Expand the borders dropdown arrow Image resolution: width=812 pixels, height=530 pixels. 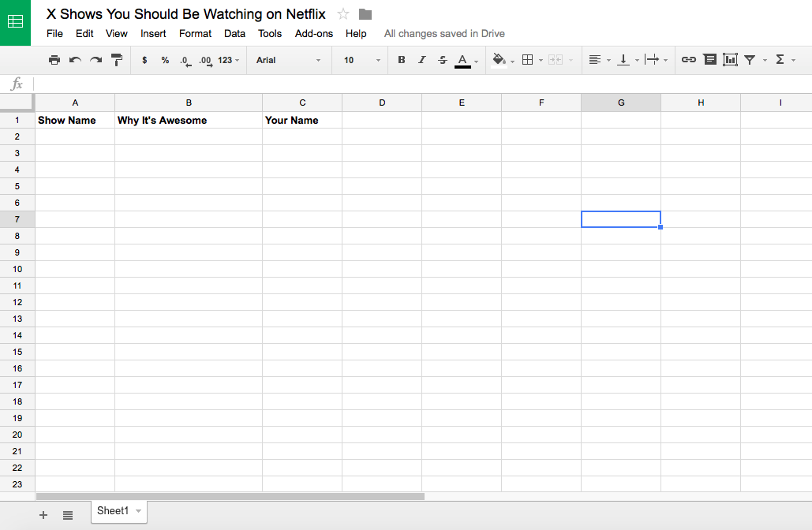click(541, 61)
